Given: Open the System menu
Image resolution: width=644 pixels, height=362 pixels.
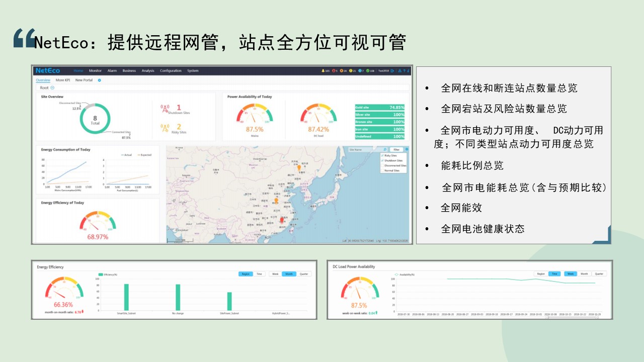Looking at the screenshot, I should coord(193,71).
